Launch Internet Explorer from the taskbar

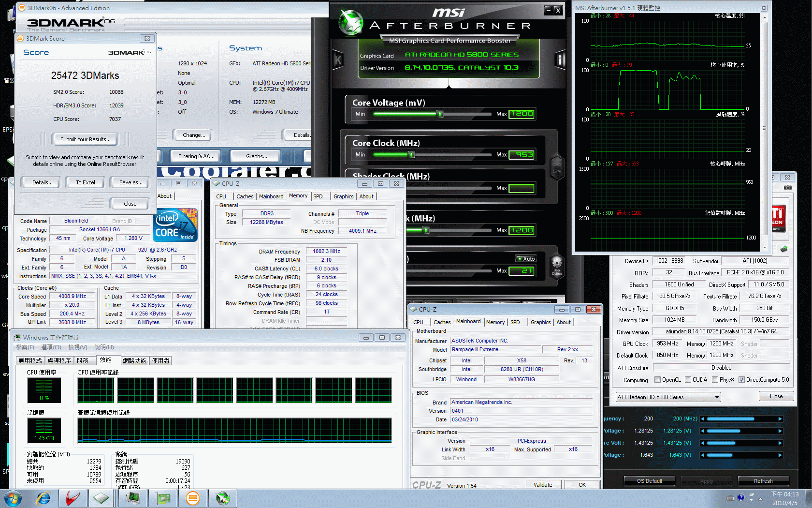pyautogui.click(x=43, y=498)
